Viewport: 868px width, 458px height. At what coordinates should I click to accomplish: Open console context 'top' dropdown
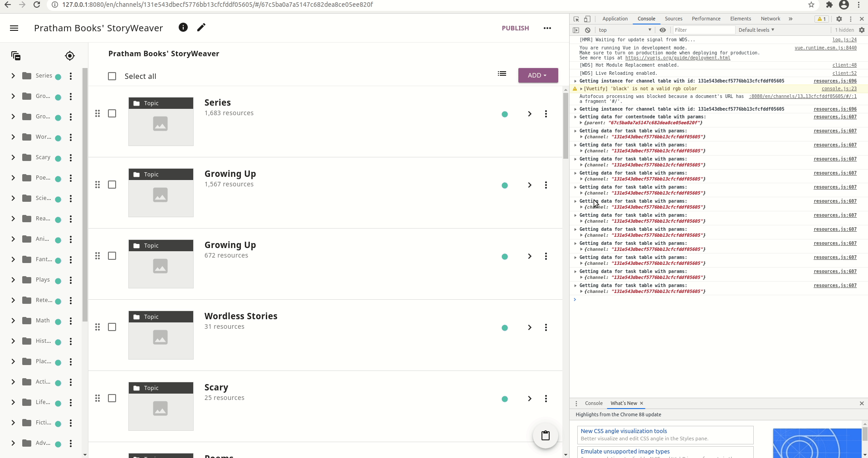tap(625, 30)
